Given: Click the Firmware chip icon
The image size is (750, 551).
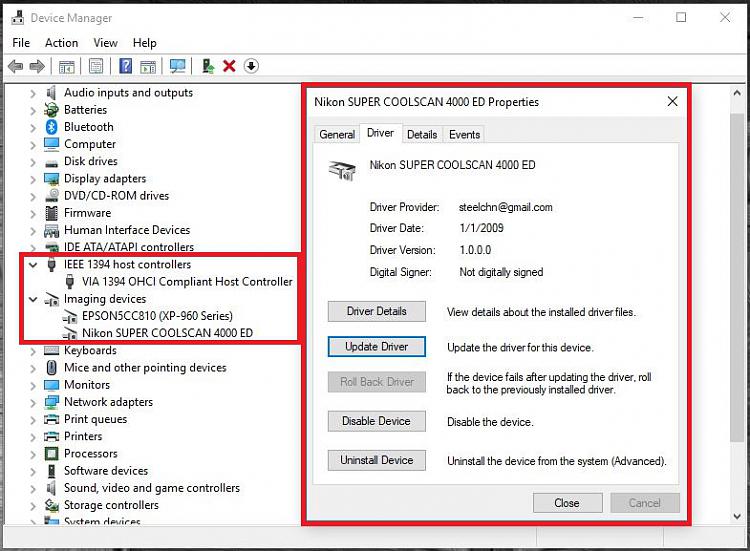Looking at the screenshot, I should click(51, 213).
